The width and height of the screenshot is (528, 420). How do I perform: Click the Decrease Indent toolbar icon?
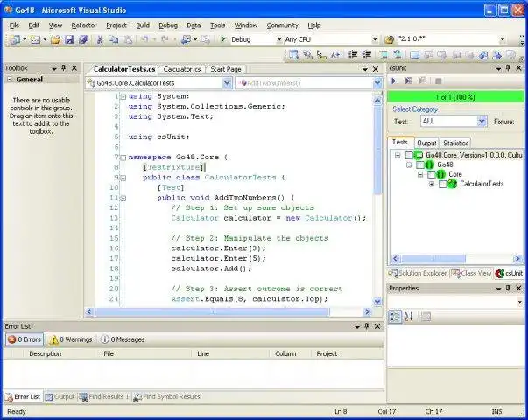click(x=353, y=54)
